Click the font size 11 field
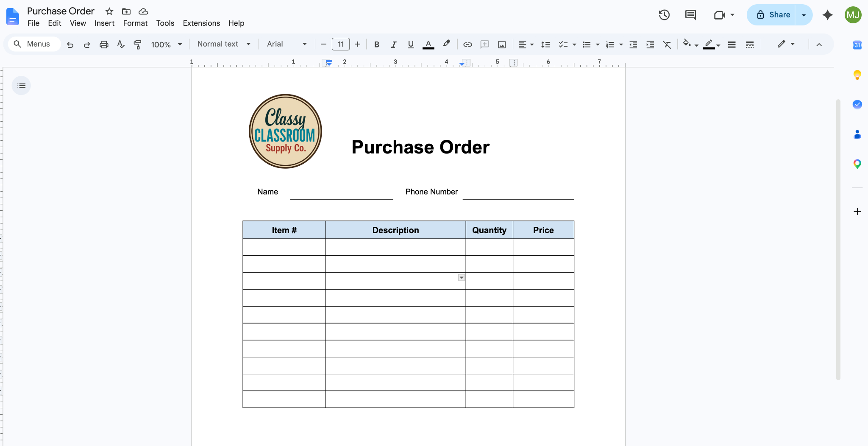 341,44
